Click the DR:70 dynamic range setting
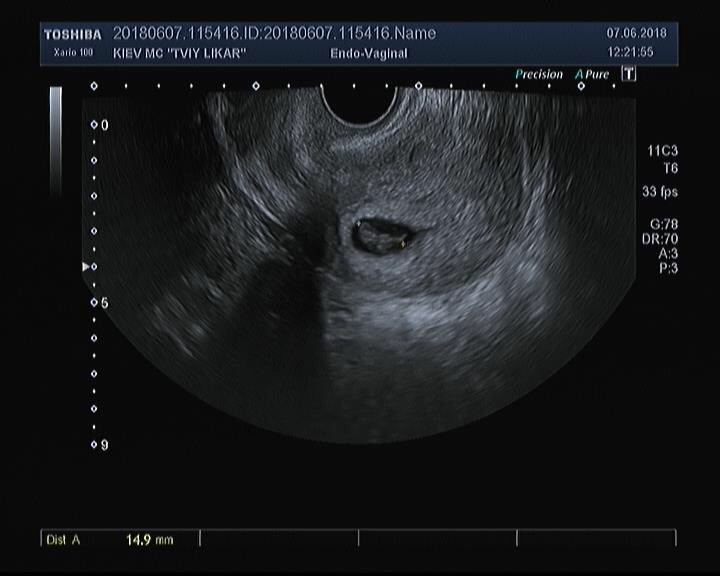This screenshot has width=720, height=576. 660,239
